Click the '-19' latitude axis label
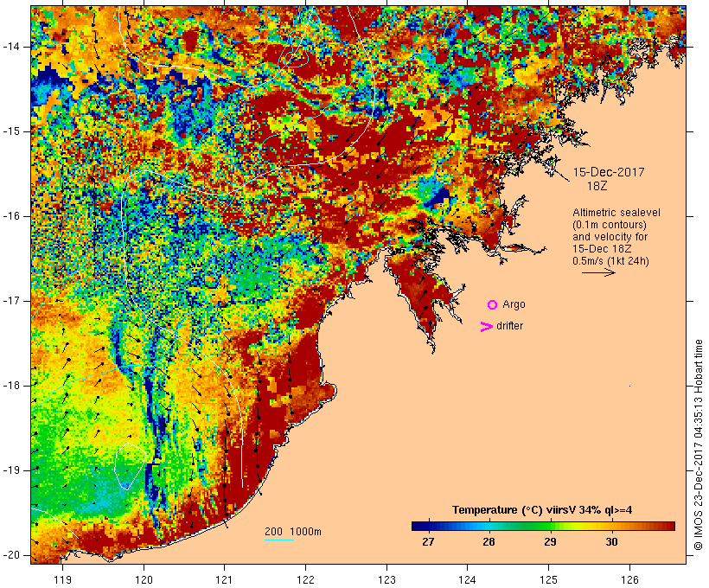The image size is (709, 588). tap(11, 470)
